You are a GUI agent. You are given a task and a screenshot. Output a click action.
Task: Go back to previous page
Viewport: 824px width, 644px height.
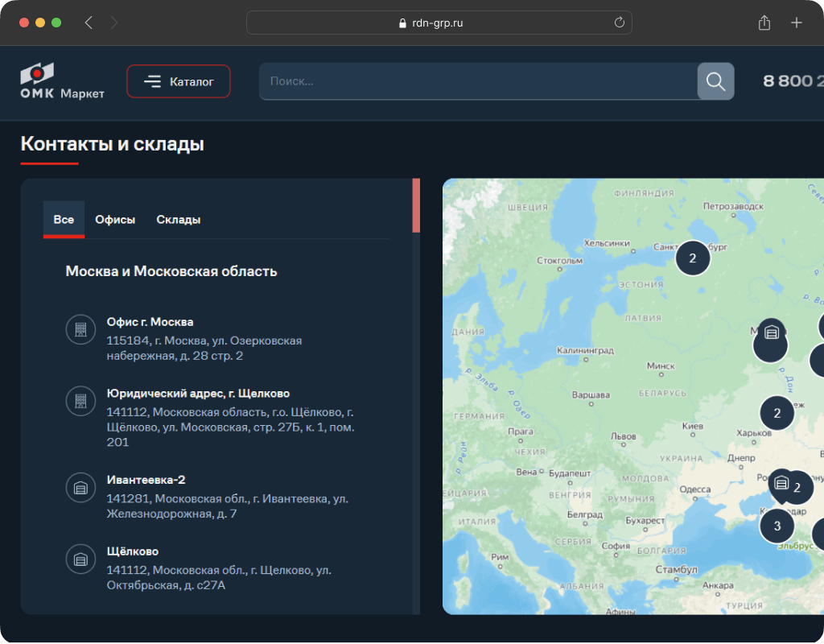[89, 23]
